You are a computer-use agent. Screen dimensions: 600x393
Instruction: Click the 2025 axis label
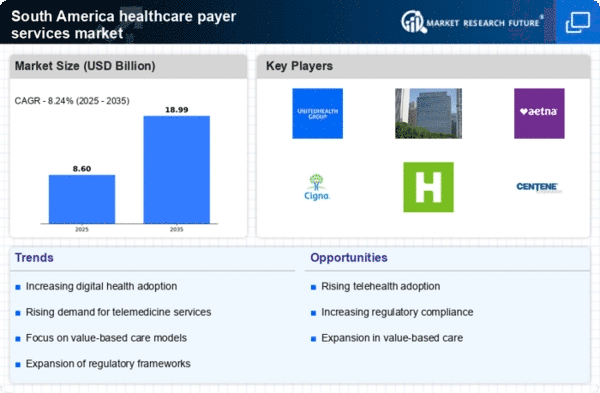tap(82, 229)
